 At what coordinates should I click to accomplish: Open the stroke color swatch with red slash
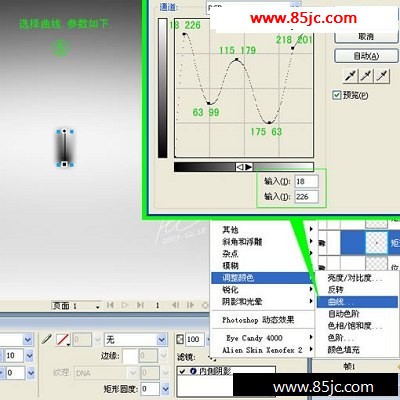pyautogui.click(x=63, y=340)
